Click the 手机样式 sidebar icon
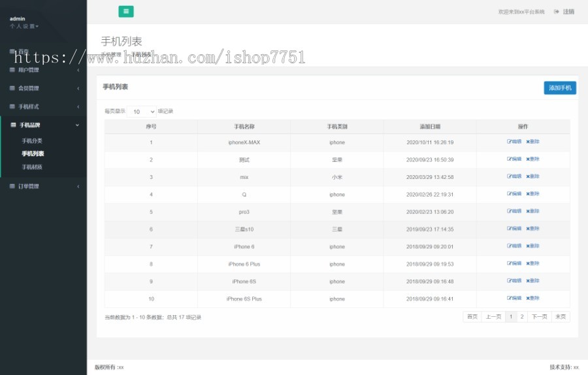The height and width of the screenshot is (375, 588). point(12,106)
